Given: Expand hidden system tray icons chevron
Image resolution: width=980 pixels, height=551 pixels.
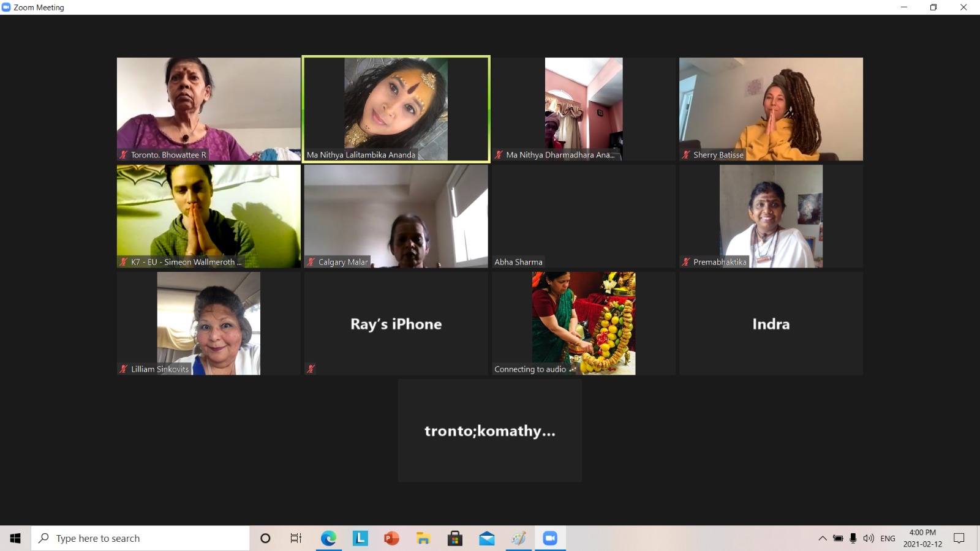Looking at the screenshot, I should click(x=823, y=538).
